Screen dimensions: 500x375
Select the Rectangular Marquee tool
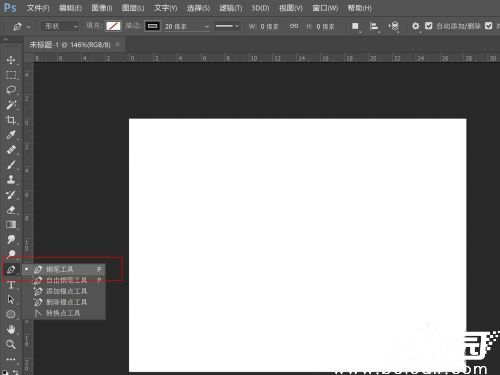tap(11, 75)
